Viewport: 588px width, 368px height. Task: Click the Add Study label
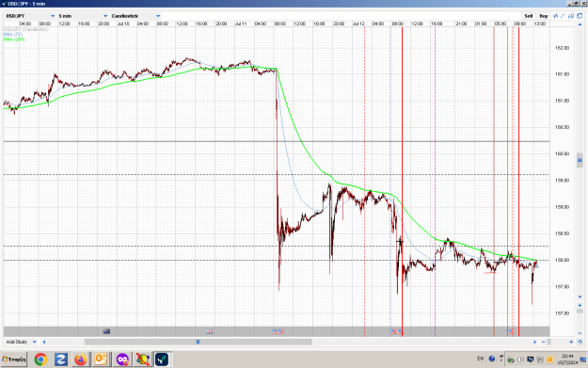pos(17,342)
